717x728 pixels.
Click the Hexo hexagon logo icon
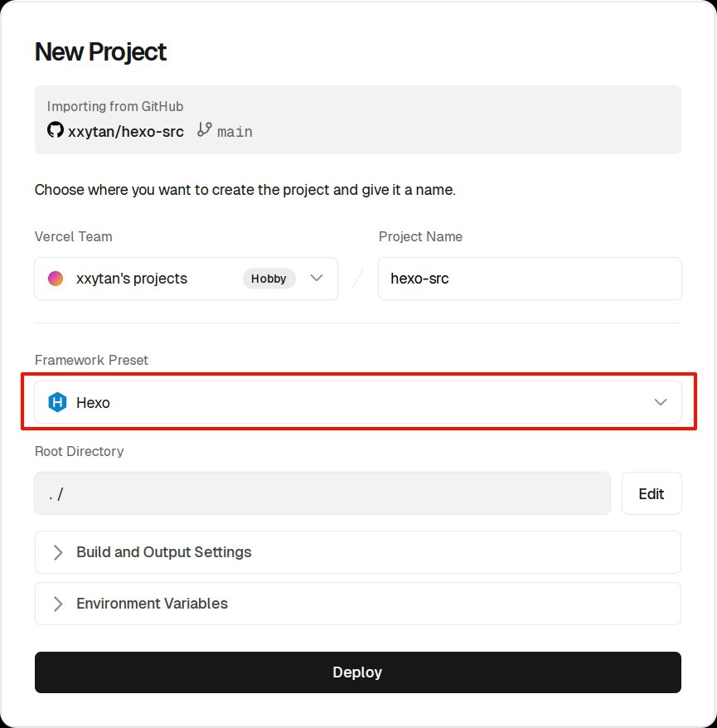(x=57, y=403)
